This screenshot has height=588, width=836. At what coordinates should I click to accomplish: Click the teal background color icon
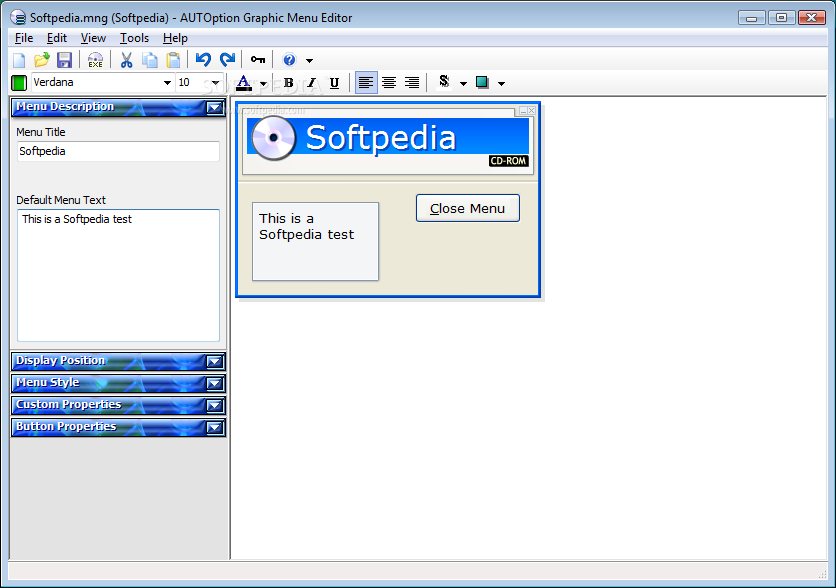pyautogui.click(x=482, y=82)
